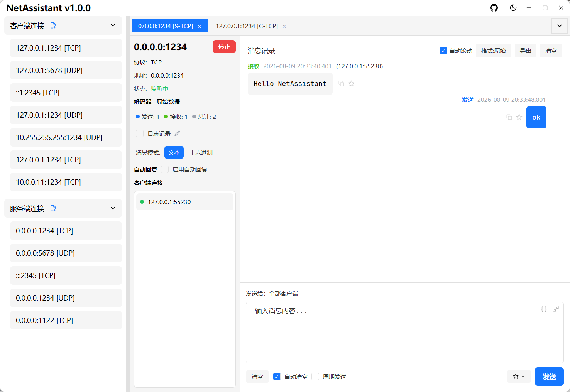
Task: Star the Hello NetAssistant message
Action: [x=351, y=84]
